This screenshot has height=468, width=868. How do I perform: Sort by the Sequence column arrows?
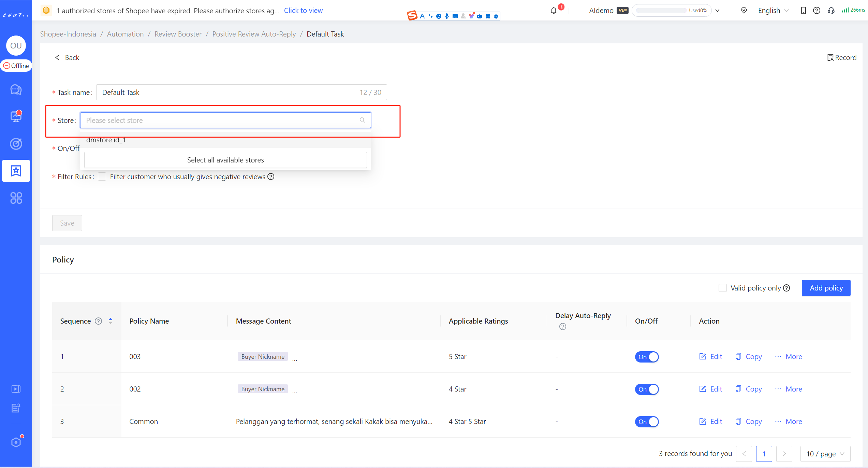(x=111, y=321)
